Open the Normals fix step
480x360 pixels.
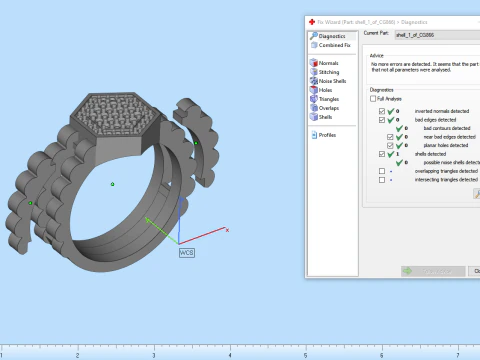point(324,63)
